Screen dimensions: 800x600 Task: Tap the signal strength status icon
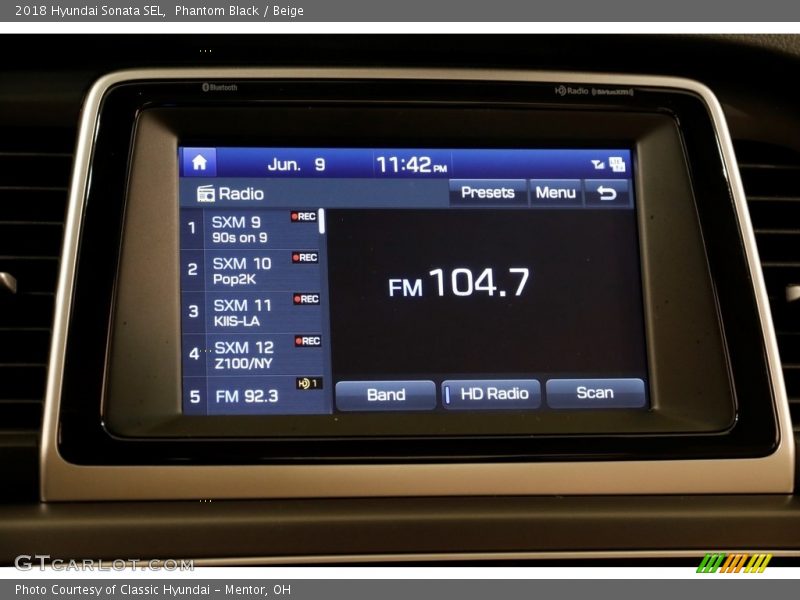click(x=597, y=164)
